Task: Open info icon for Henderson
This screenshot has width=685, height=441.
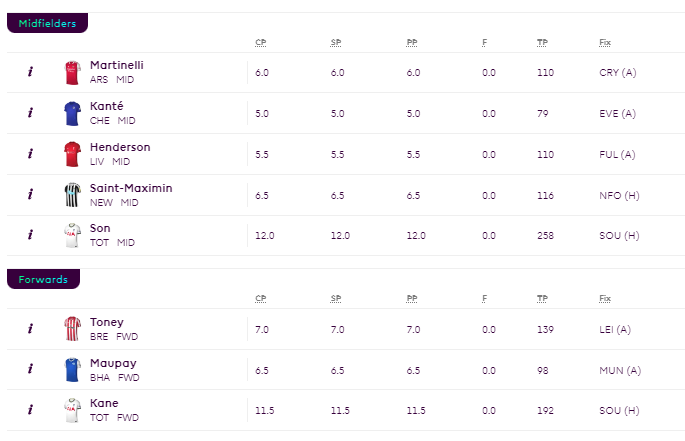Action: (30, 154)
